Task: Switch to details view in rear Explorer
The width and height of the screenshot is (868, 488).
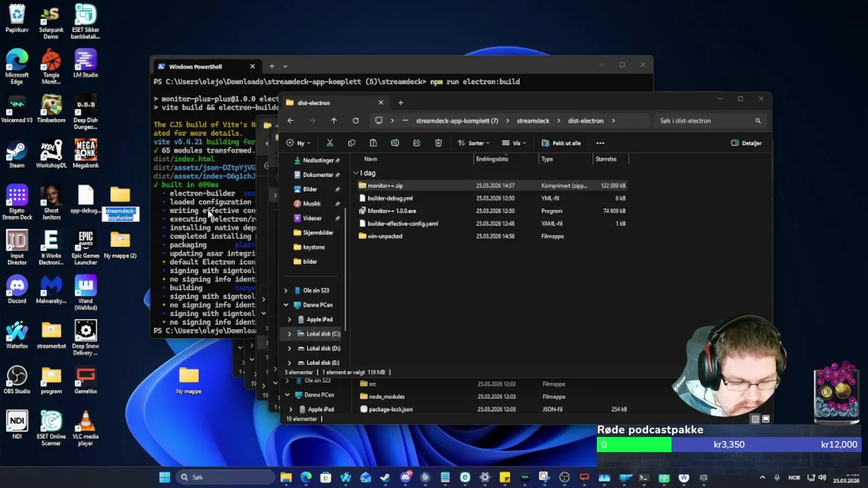Action: click(x=755, y=419)
